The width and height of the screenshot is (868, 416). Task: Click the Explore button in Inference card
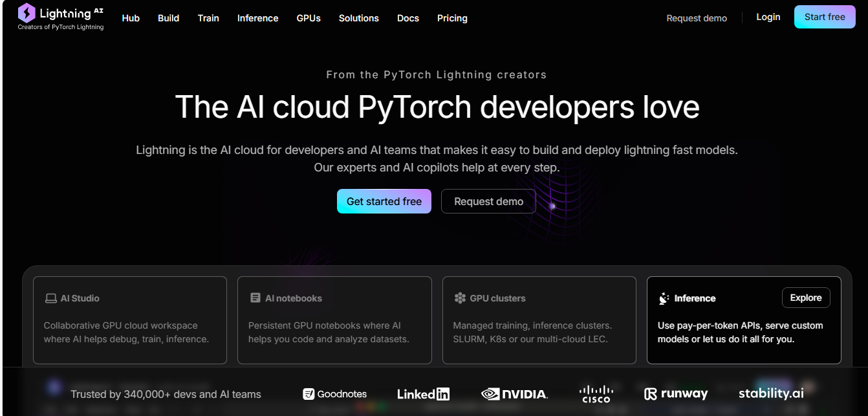click(805, 298)
